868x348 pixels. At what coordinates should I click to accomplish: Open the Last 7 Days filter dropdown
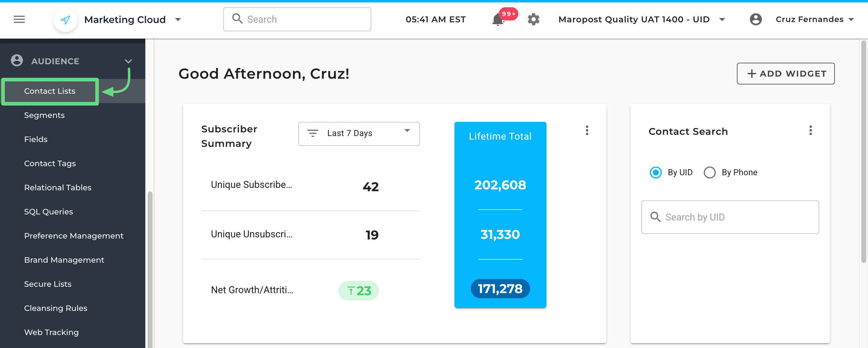click(x=359, y=134)
